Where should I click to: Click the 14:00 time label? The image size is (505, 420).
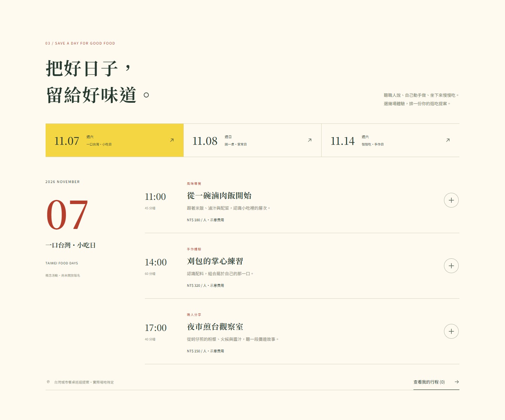click(156, 262)
